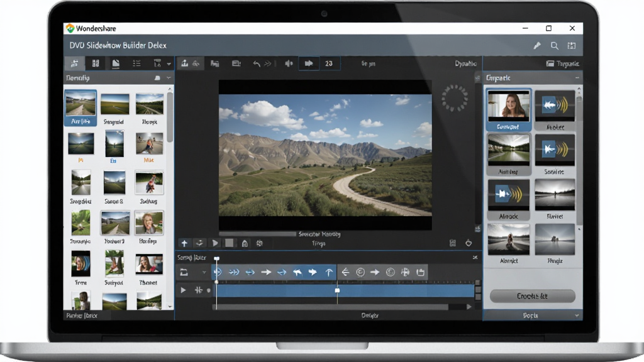Open the dropdown bar at right panel bottom

533,315
